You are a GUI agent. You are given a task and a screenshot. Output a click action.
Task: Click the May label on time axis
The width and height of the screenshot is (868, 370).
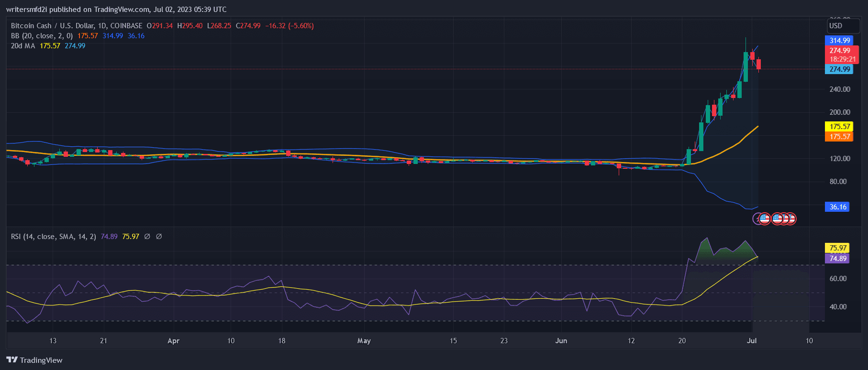click(364, 341)
